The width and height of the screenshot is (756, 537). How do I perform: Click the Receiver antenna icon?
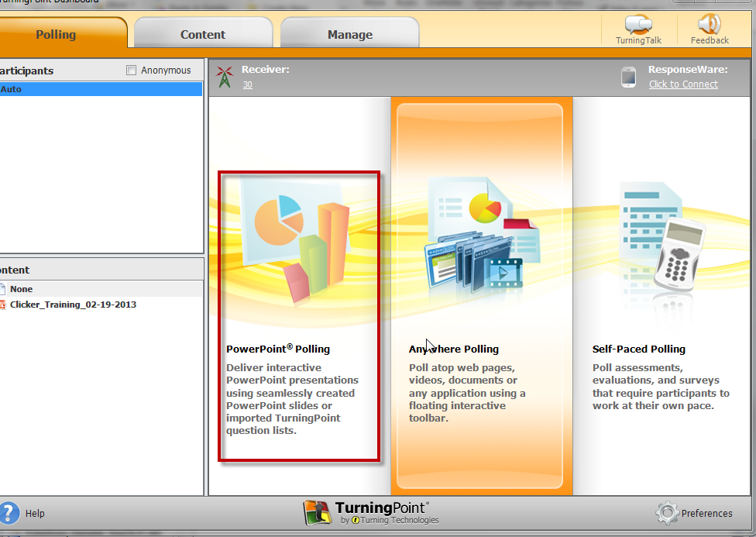click(224, 77)
